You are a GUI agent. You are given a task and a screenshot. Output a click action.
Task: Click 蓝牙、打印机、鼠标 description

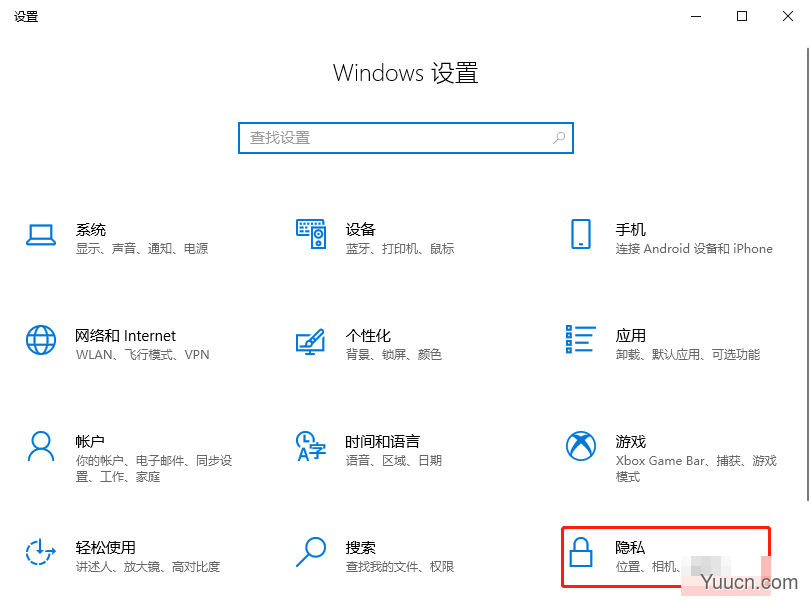pos(400,249)
